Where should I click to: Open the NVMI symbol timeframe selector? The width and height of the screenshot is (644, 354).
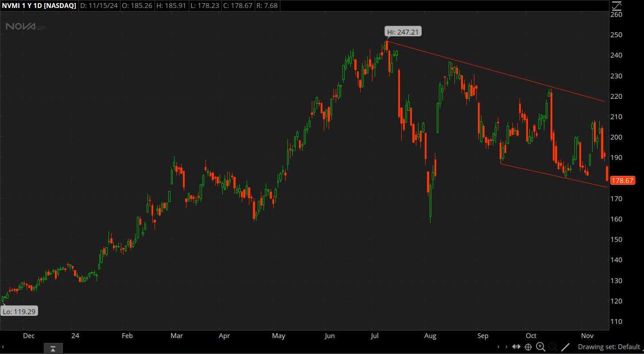[39, 6]
